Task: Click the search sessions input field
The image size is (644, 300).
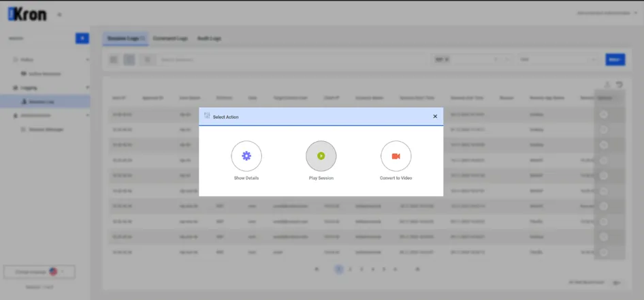Action: coord(291,60)
